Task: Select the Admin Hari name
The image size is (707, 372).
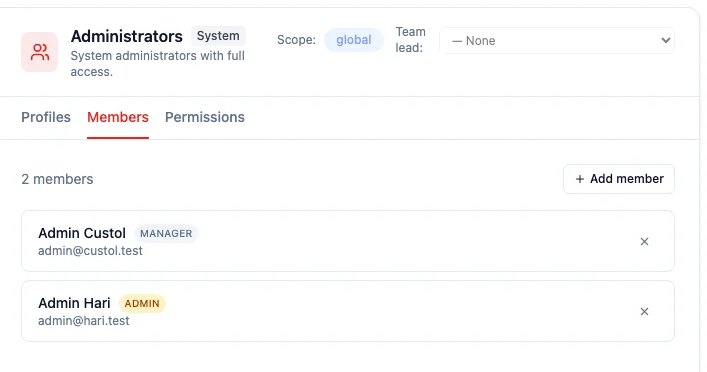Action: (74, 303)
